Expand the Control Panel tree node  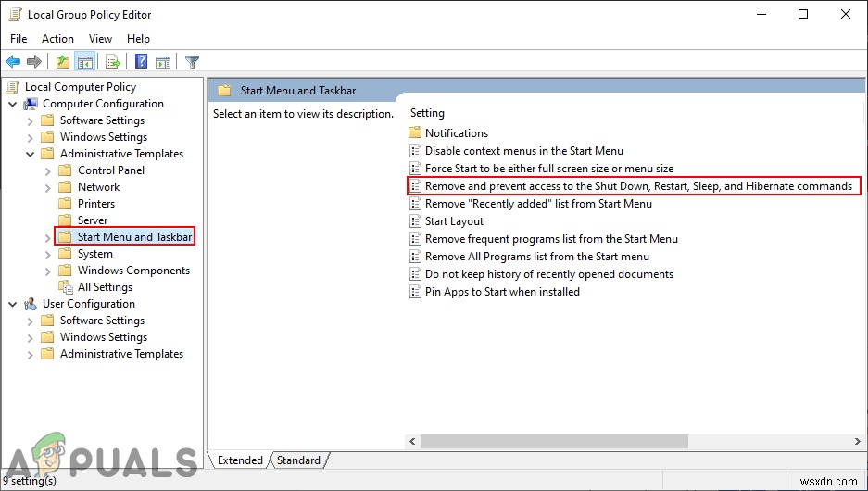click(48, 171)
